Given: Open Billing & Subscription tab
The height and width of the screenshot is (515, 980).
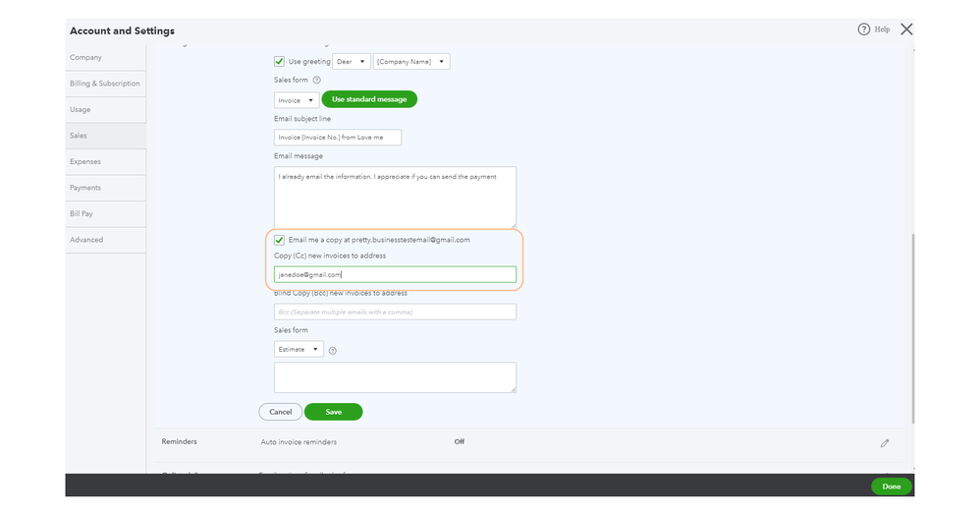Looking at the screenshot, I should [104, 84].
